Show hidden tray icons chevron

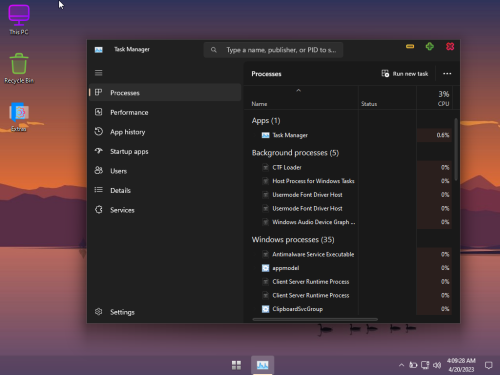pyautogui.click(x=401, y=365)
